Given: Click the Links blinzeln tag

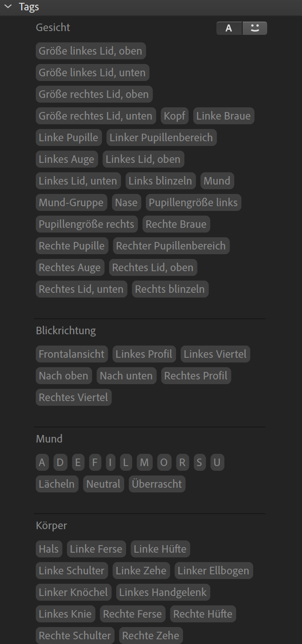Looking at the screenshot, I should tap(160, 181).
